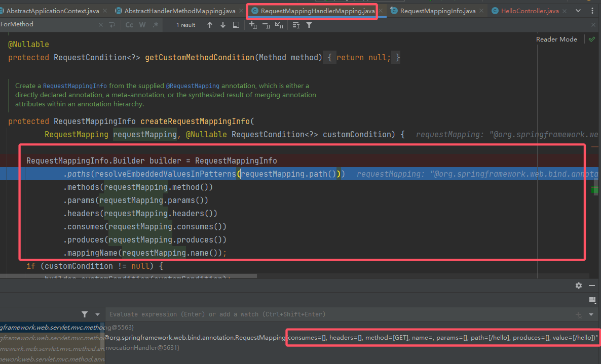Close the find bar

click(x=593, y=25)
